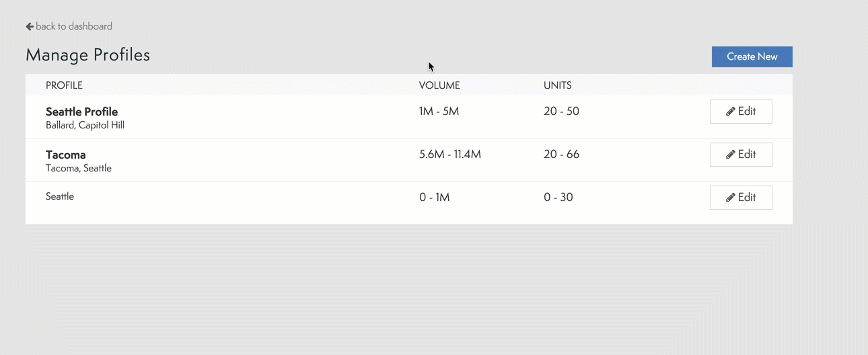Click the 1M - 5M volume value
The image size is (868, 355).
click(439, 112)
